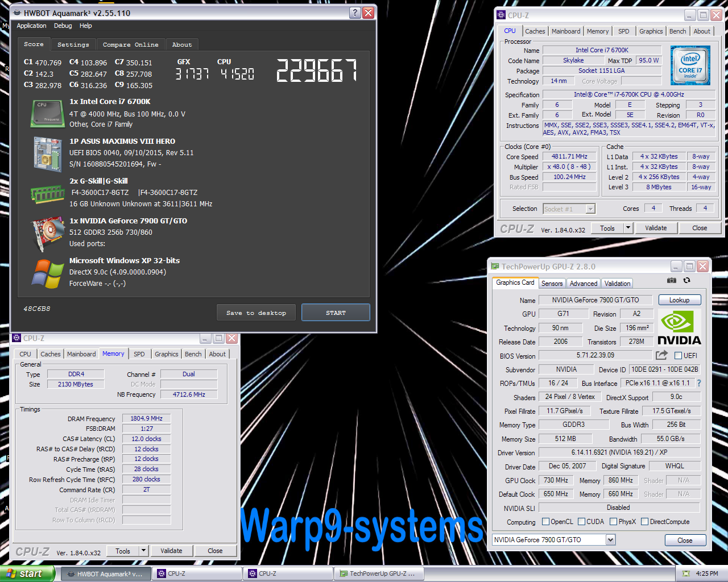Viewport: 728px width, 582px height.
Task: Open the Help menu in Aquamark
Action: (x=85, y=26)
